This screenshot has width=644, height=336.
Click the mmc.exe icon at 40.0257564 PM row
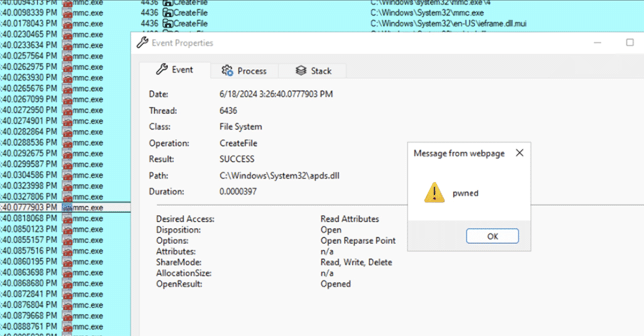tap(68, 56)
